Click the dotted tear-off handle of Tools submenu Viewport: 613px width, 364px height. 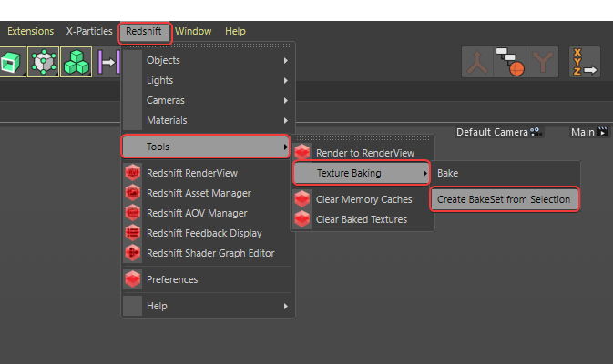pos(363,138)
